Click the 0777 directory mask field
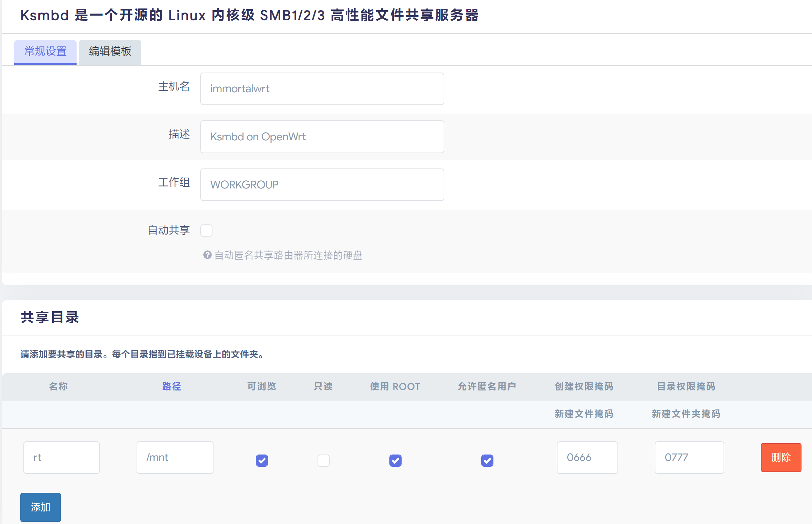This screenshot has height=524, width=812. (x=689, y=457)
